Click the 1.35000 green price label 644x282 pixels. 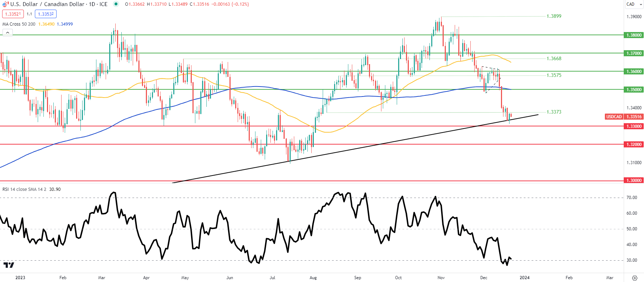(x=634, y=90)
